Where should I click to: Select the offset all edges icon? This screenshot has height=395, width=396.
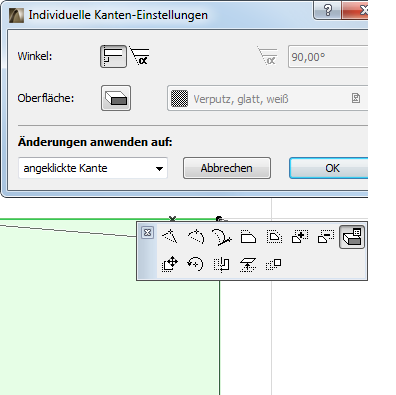click(274, 237)
